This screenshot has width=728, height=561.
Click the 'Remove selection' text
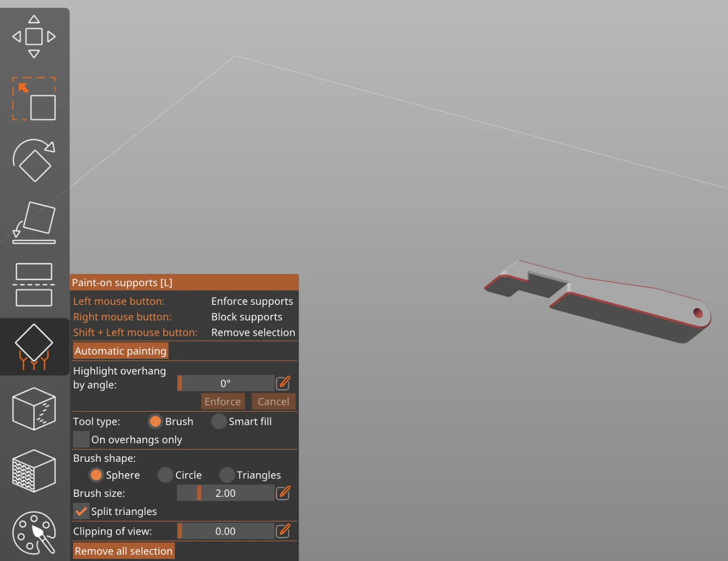tap(253, 332)
